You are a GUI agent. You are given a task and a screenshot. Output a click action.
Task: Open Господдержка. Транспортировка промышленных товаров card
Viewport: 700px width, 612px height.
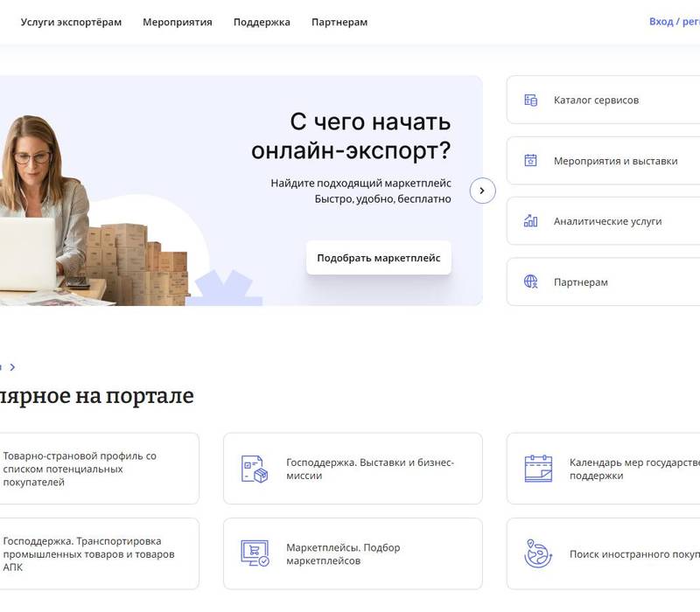point(99,553)
